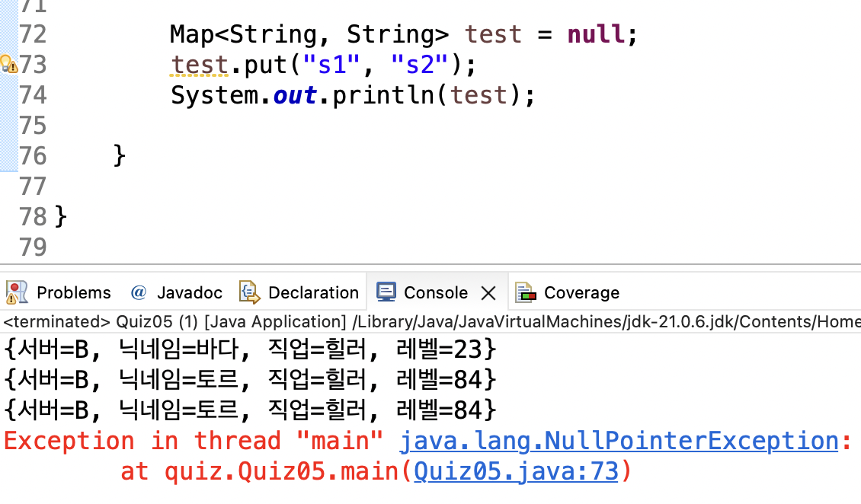Viewport: 861px width, 504px height.
Task: Open the java.lang.NullPointerException link
Action: [619, 441]
